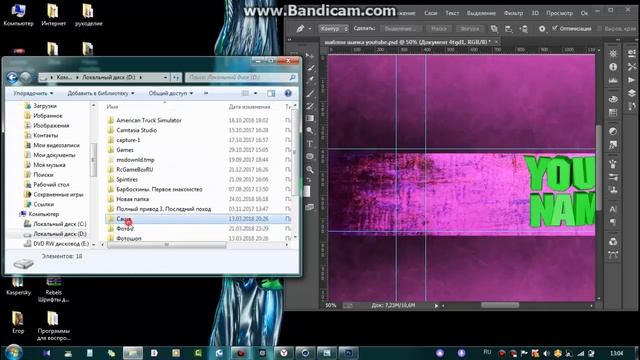Select the Zoom tool in Photoshop toolbox
Image resolution: width=640 pixels, height=360 pixels.
310,169
